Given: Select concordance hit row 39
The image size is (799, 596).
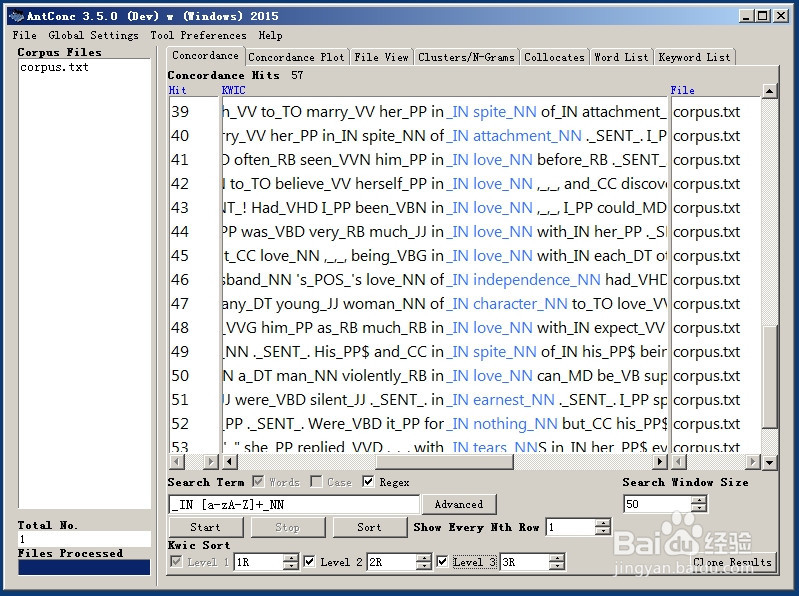Looking at the screenshot, I should point(444,112).
